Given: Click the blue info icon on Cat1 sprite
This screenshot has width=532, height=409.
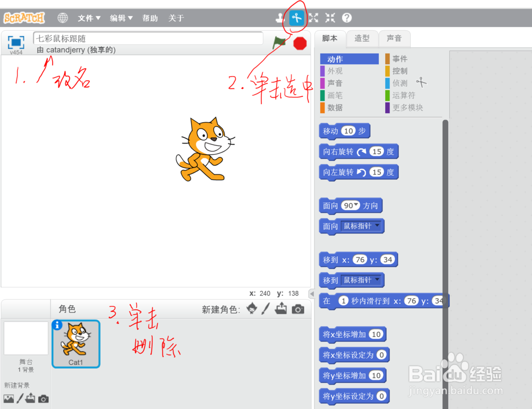Looking at the screenshot, I should coord(58,326).
